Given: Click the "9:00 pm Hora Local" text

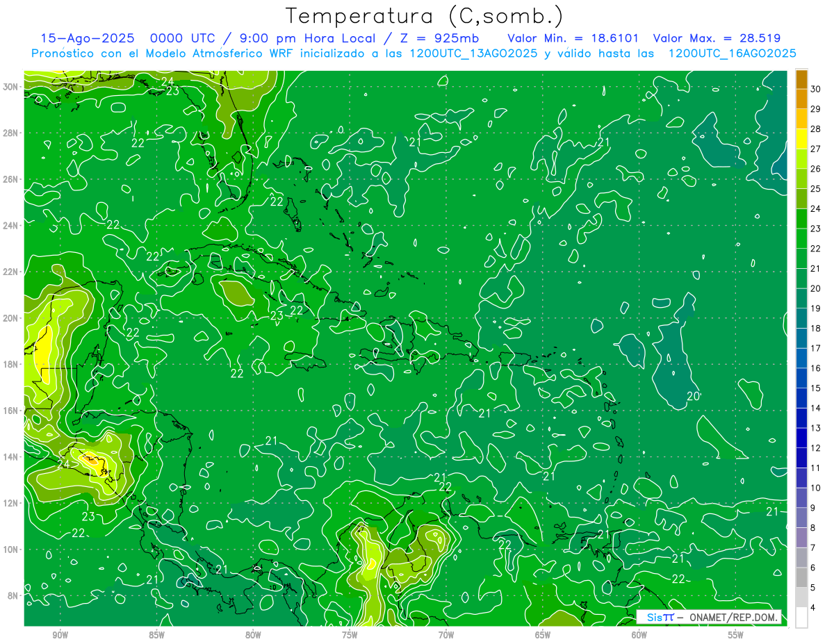Looking at the screenshot, I should [308, 38].
